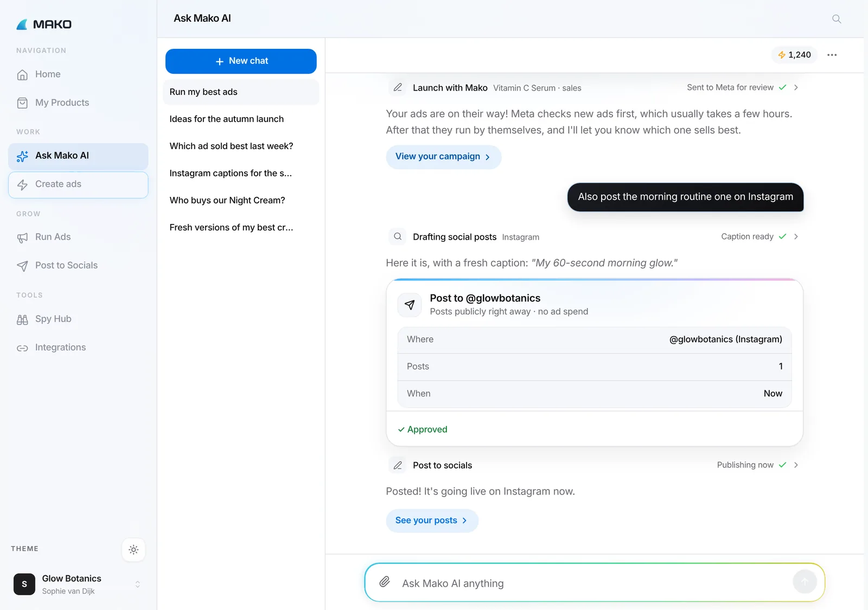This screenshot has width=868, height=610.
Task: Open chat 'Who buys our Night Cream?'
Action: click(241, 201)
